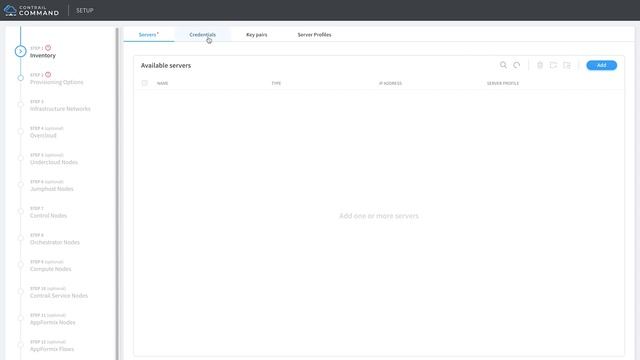640x360 pixels.
Task: Click the Step 1 red warning icon
Action: [48, 48]
